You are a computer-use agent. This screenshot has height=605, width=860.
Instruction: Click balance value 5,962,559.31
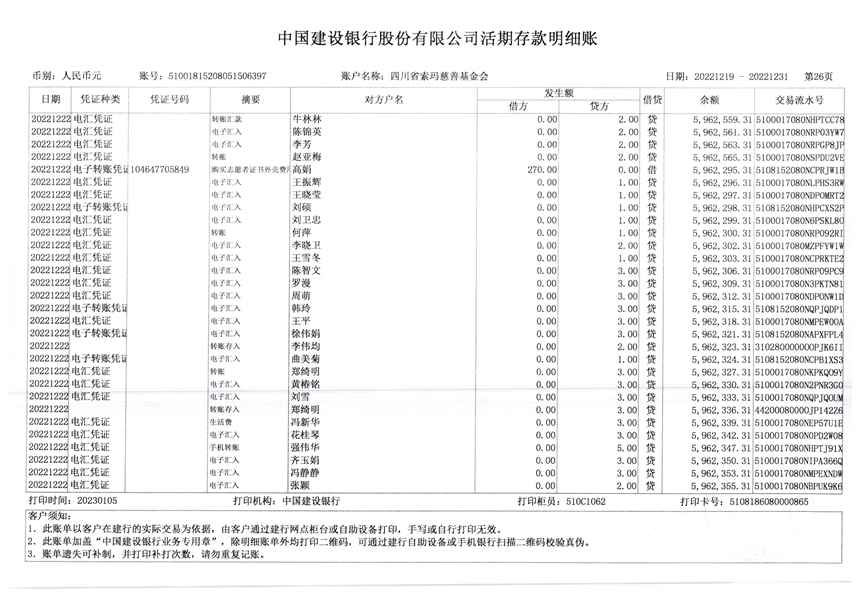tap(722, 120)
